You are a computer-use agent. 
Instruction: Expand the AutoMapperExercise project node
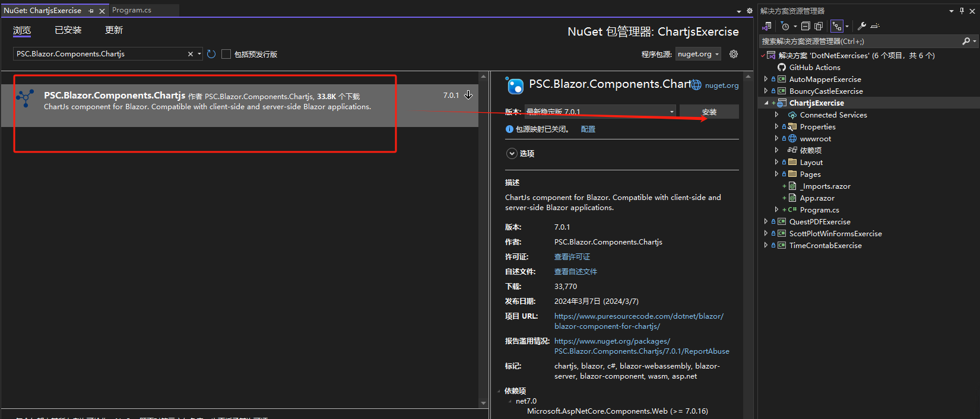pyautogui.click(x=766, y=79)
